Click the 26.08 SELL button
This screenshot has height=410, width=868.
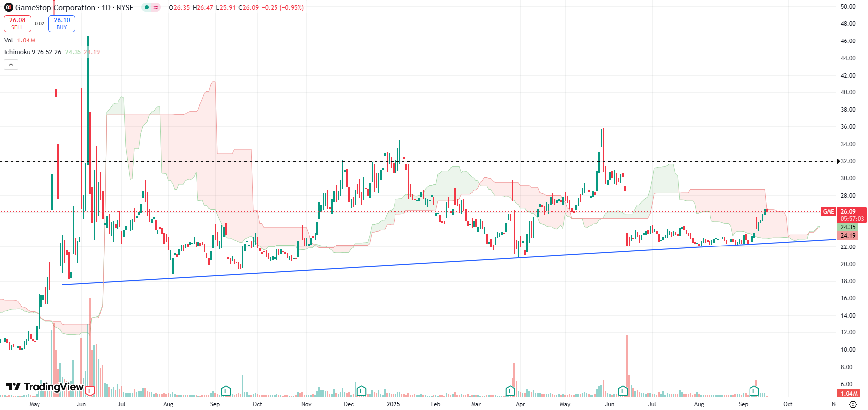pos(17,24)
